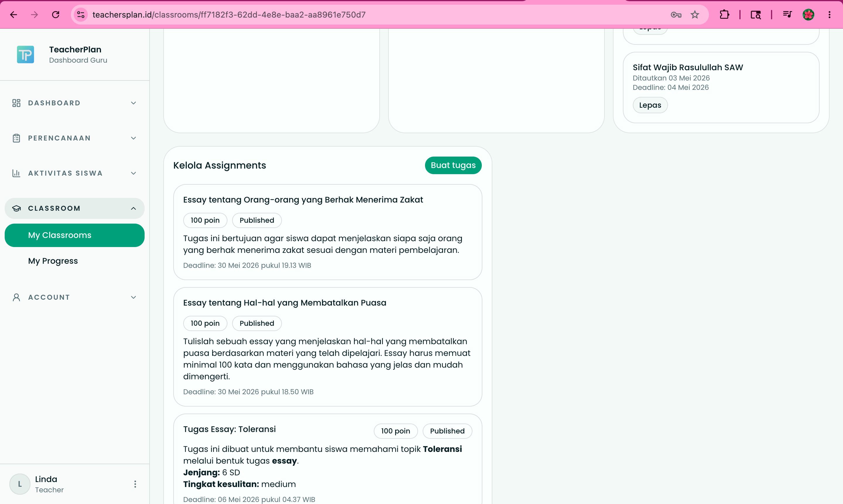Click the 'Tingkat kesulitan: medium' line
843x504 pixels.
(x=239, y=484)
